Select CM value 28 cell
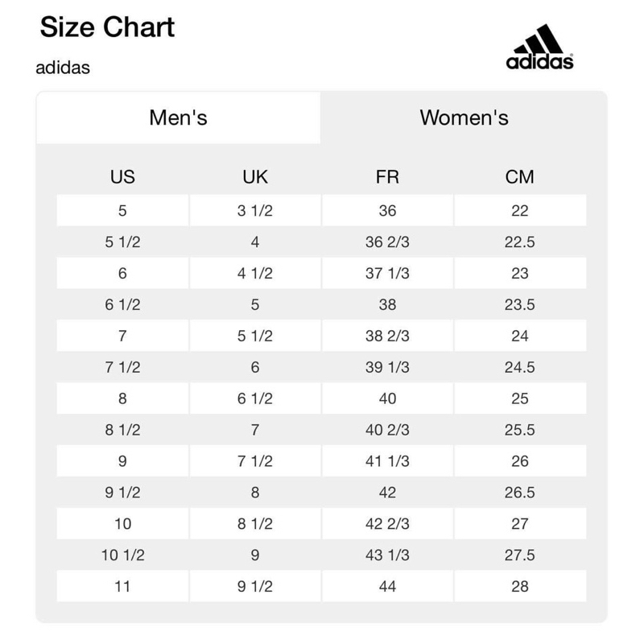644x644 pixels. 519,586
